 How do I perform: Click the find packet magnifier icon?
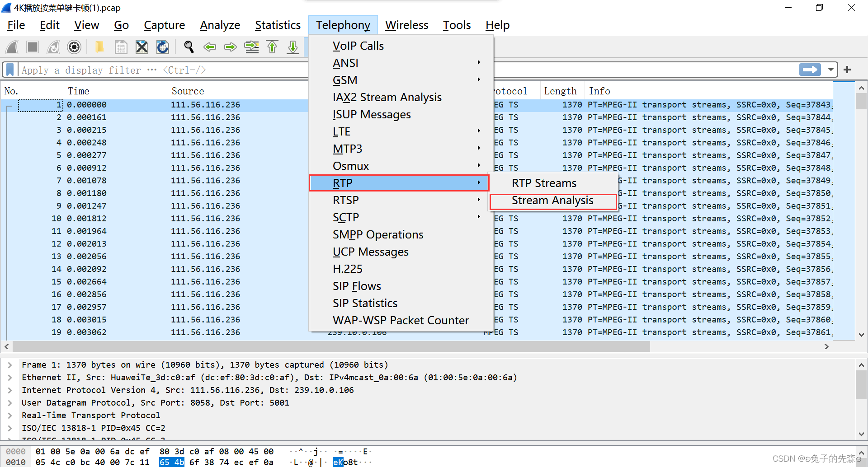tap(189, 47)
